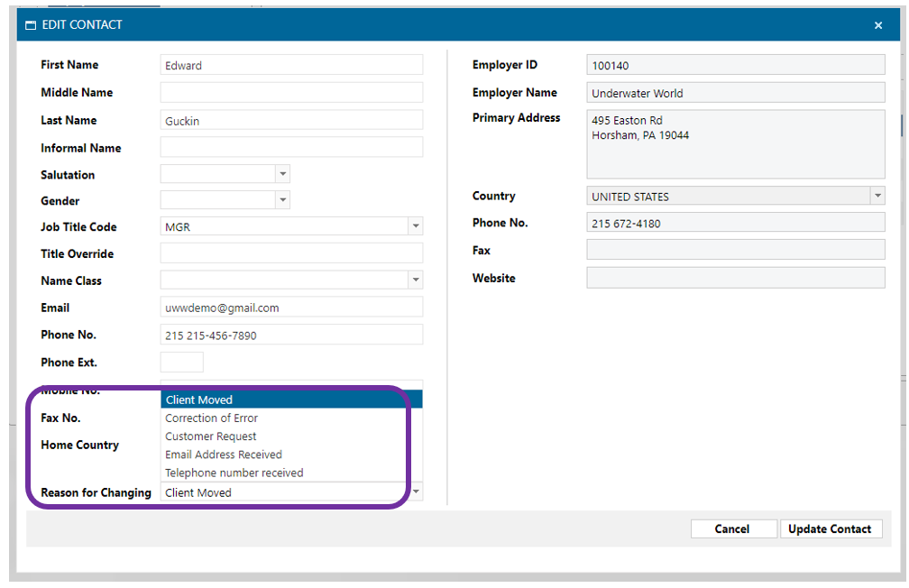Click the Edit Contact window icon
The height and width of the screenshot is (588, 909).
tap(31, 25)
